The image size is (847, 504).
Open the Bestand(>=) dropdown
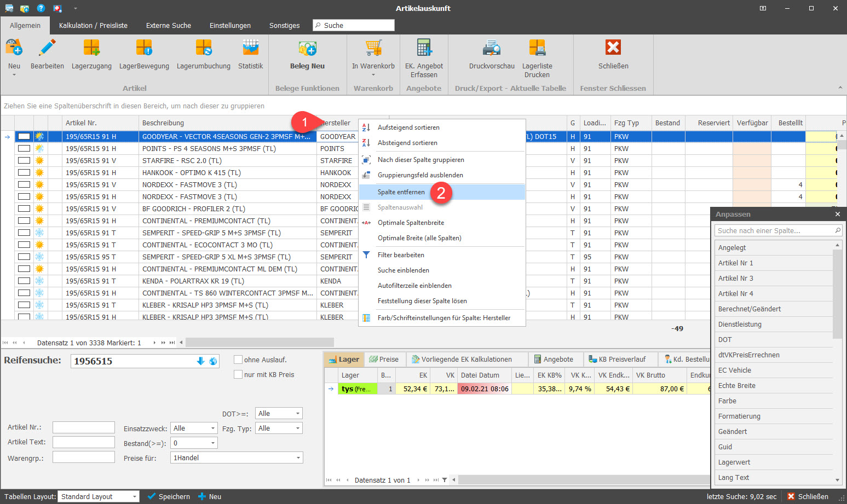(213, 443)
